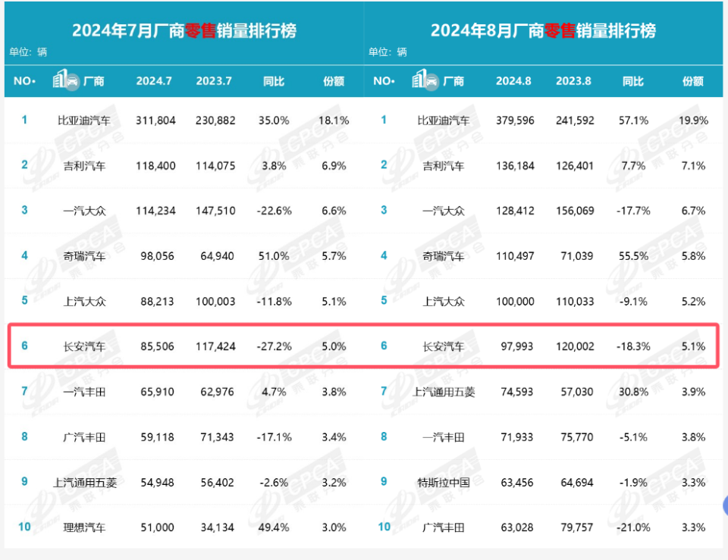The height and width of the screenshot is (560, 728).
Task: Click the '厂商' header label in the July table
Action: click(94, 81)
